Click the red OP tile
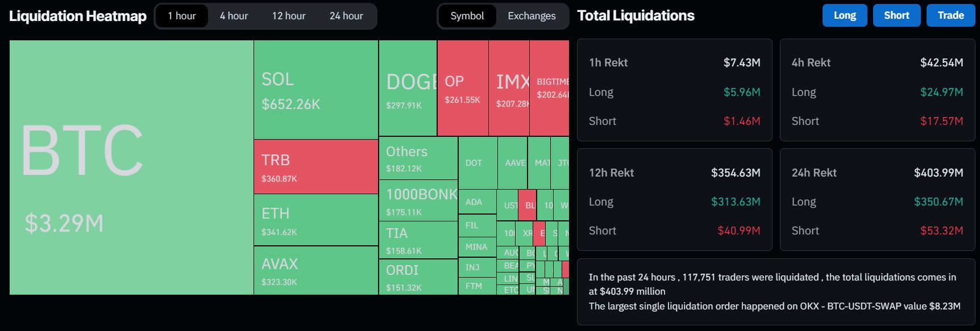Screen dimensions: 980x331 463,88
